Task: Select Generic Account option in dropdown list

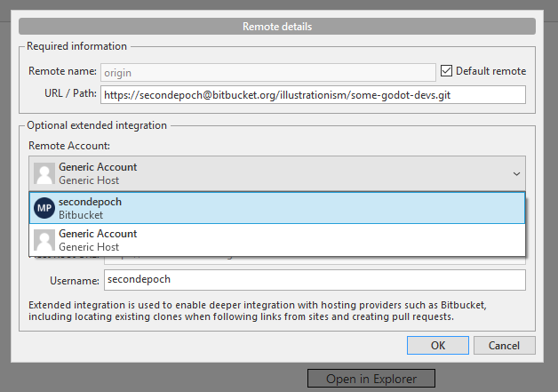Action: 277,240
